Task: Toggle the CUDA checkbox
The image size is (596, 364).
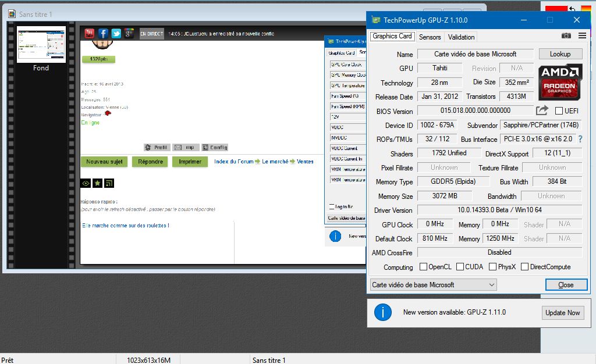Action: coord(460,267)
